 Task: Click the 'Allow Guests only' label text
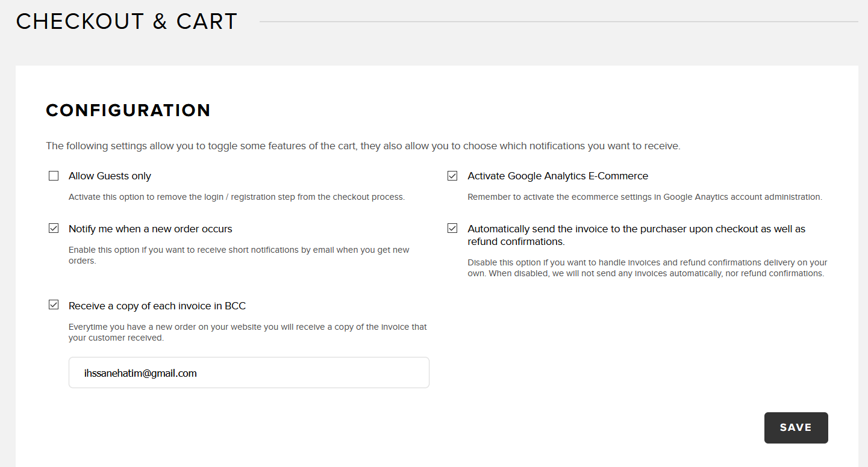pyautogui.click(x=110, y=176)
